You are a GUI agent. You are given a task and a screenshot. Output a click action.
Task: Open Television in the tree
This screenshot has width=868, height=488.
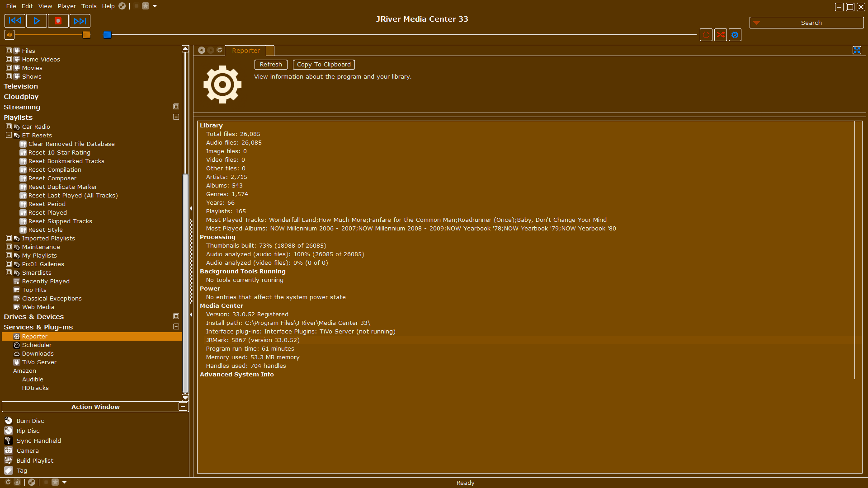point(21,86)
